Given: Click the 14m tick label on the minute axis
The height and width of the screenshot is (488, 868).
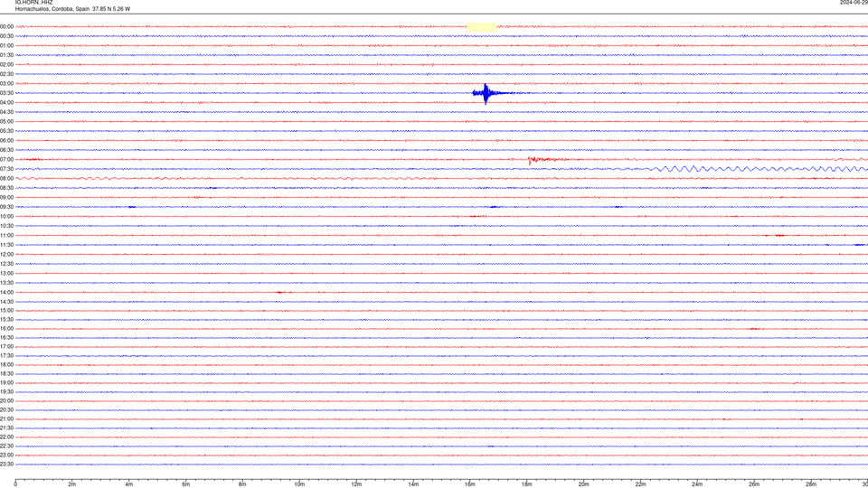Looking at the screenshot, I should click(x=413, y=484).
